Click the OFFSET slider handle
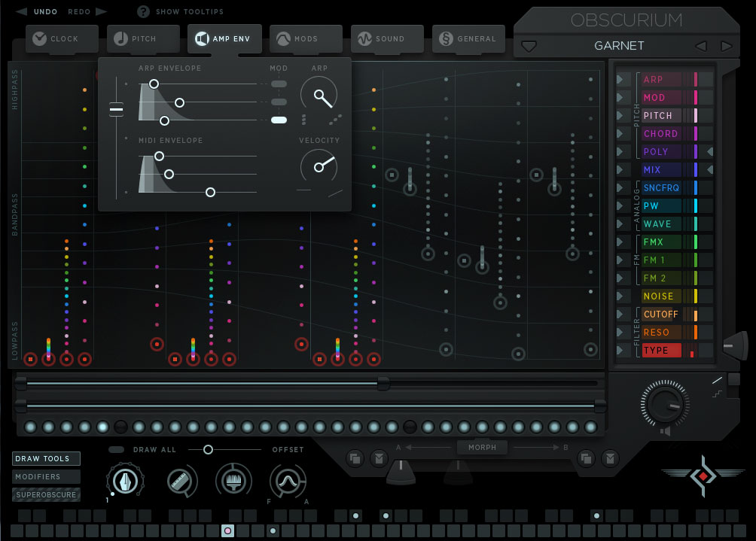Screen dimensions: 756x541 tap(208, 449)
